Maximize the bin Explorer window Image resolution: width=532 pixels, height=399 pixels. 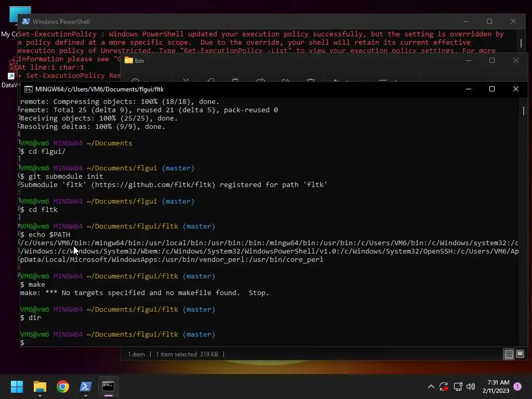coord(492,60)
